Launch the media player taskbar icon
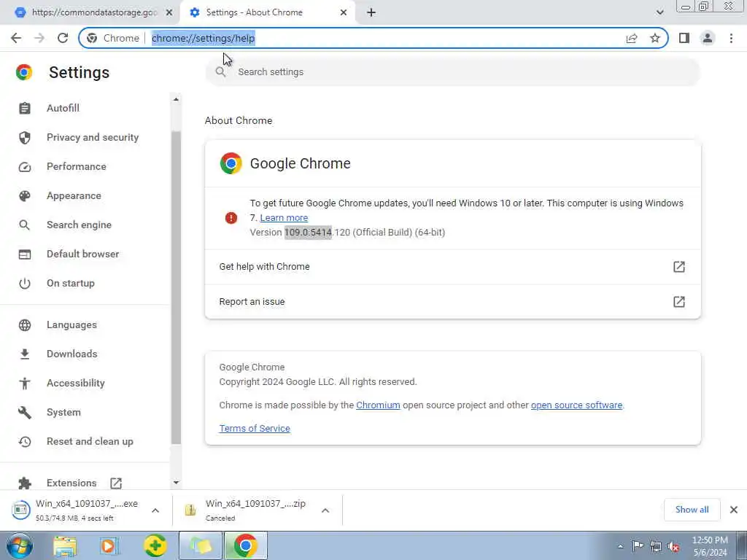This screenshot has height=560, width=747. point(109,546)
